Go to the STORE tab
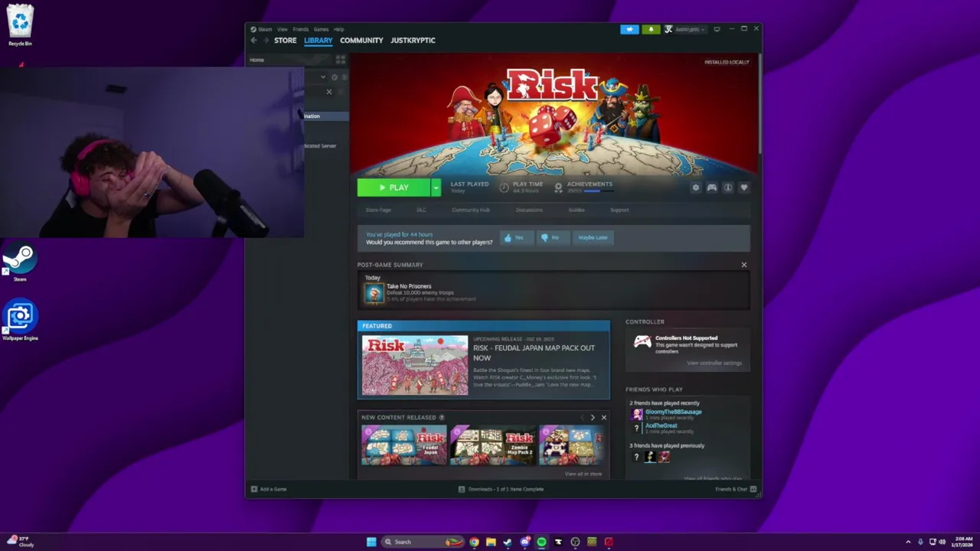Screen dimensions: 980x551 click(x=286, y=41)
